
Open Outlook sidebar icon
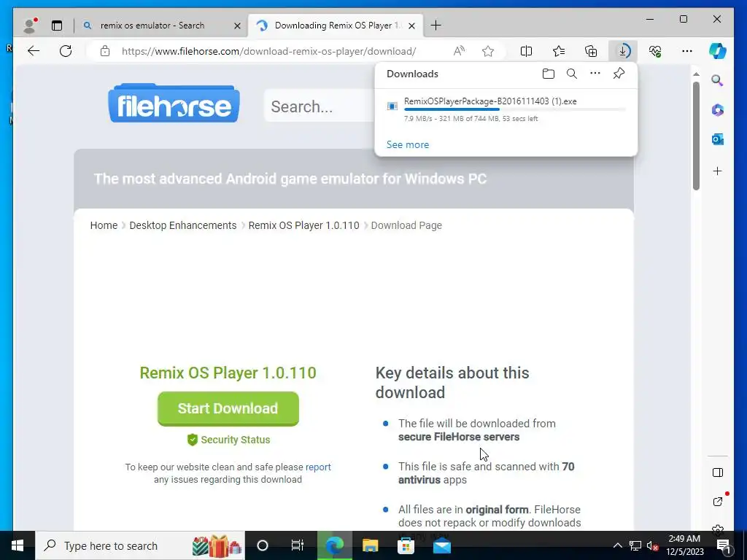point(718,139)
